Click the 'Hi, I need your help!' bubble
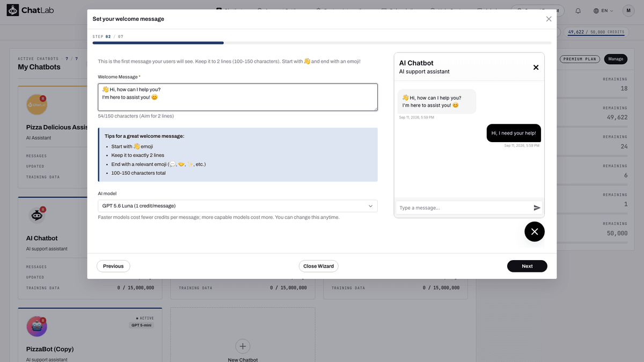The height and width of the screenshot is (362, 644). click(x=513, y=133)
